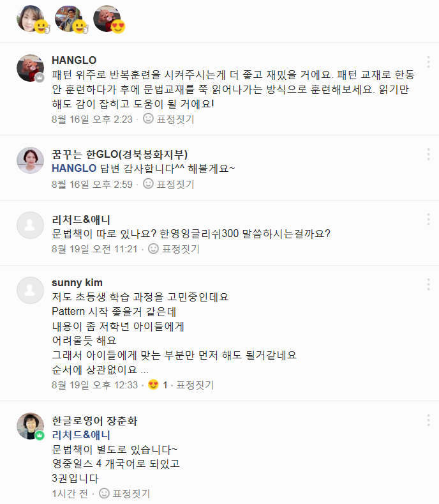The height and width of the screenshot is (504, 439).
Task: Click 표정짓기 under 리처드&애니's question
Action: point(181,248)
